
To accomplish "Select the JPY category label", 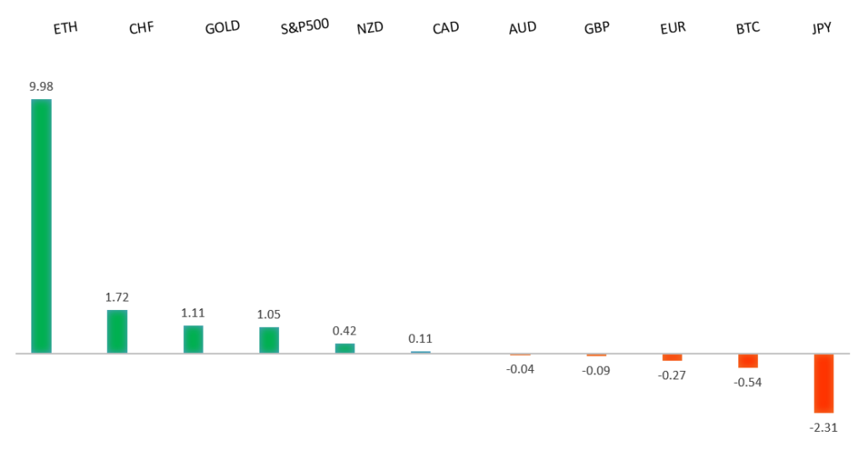I will tap(822, 28).
